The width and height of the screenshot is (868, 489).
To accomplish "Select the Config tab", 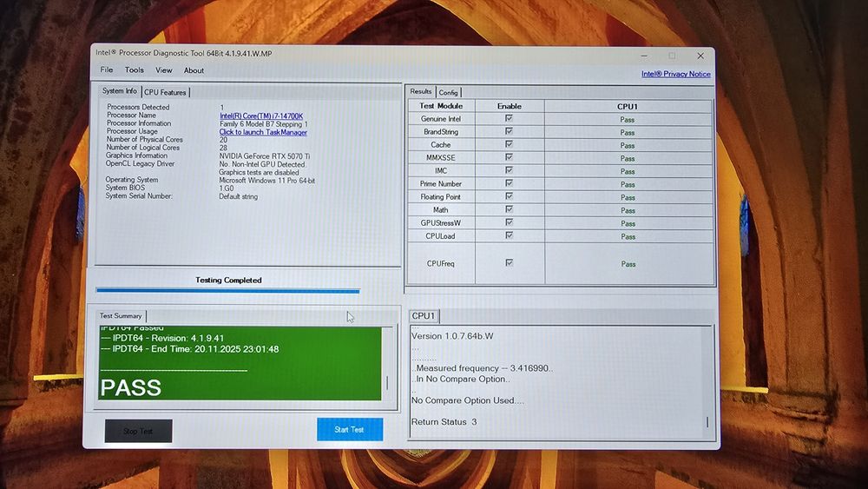I will 449,92.
